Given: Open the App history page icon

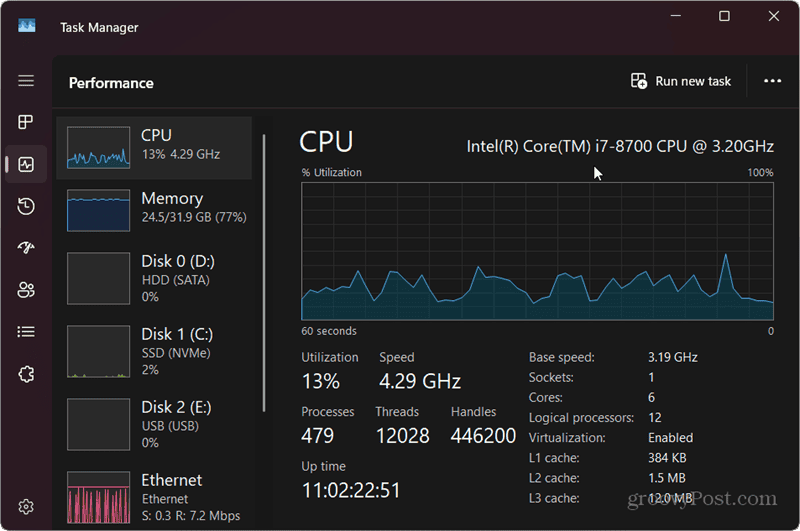Looking at the screenshot, I should pyautogui.click(x=26, y=206).
